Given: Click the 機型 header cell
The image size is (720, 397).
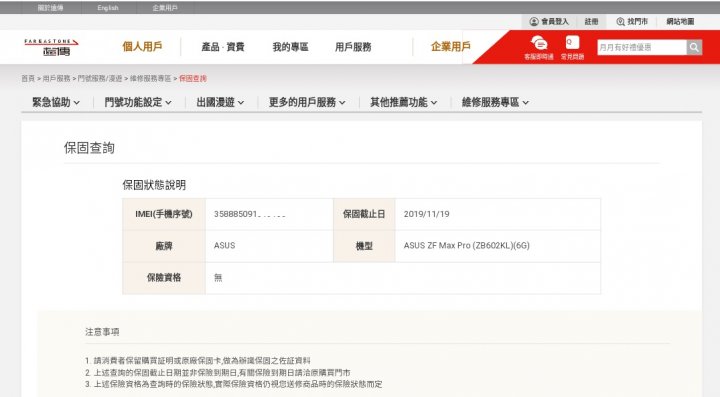Looking at the screenshot, I should pos(364,246).
